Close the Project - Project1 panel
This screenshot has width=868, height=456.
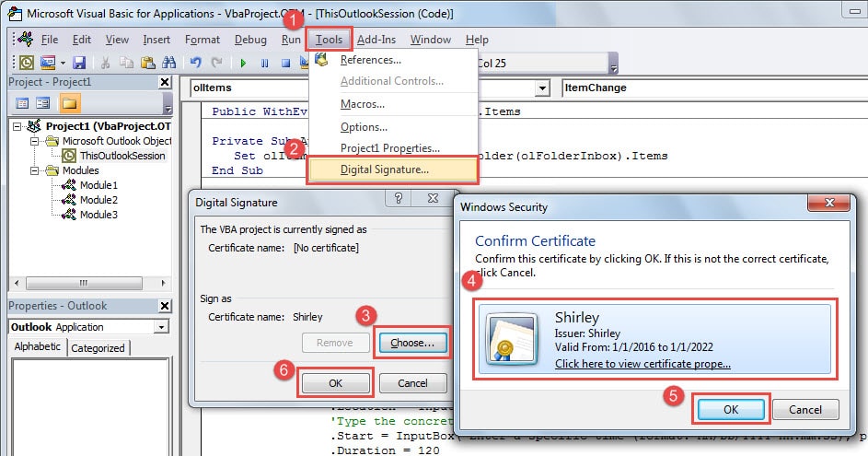click(165, 82)
